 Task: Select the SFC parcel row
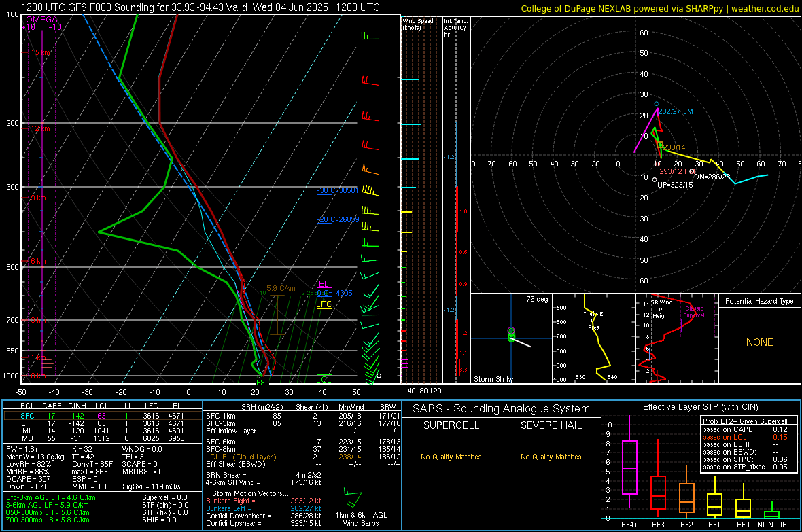pyautogui.click(x=102, y=416)
